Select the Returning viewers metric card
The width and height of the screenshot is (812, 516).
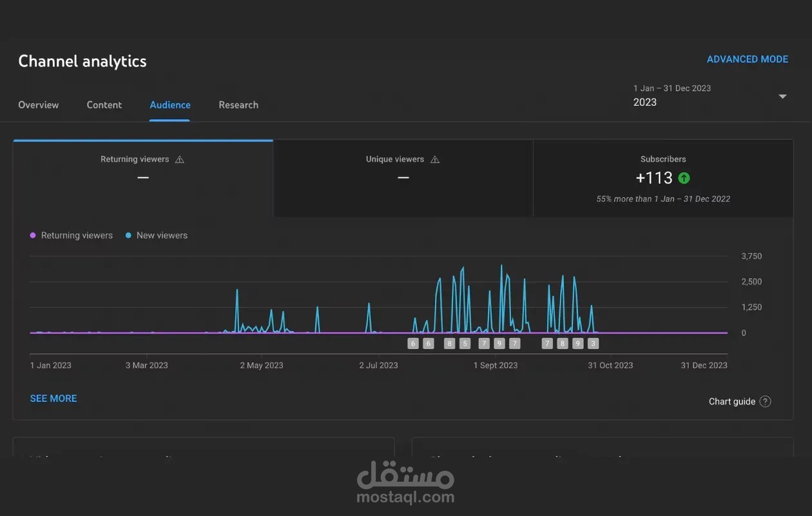pos(143,178)
